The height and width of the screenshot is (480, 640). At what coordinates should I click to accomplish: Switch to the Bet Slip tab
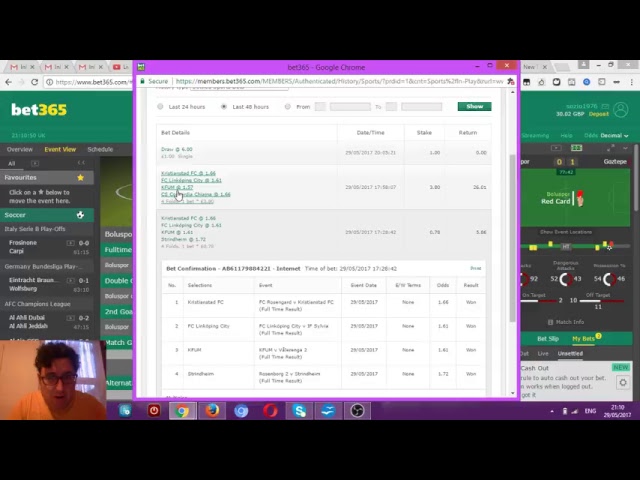tap(548, 339)
